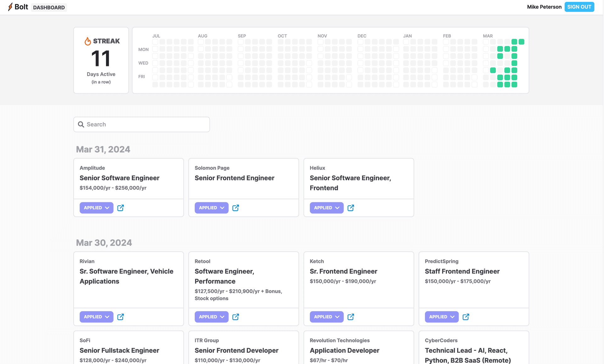Select the Mar 30, 2024 date heading
604x364 pixels.
click(x=104, y=243)
